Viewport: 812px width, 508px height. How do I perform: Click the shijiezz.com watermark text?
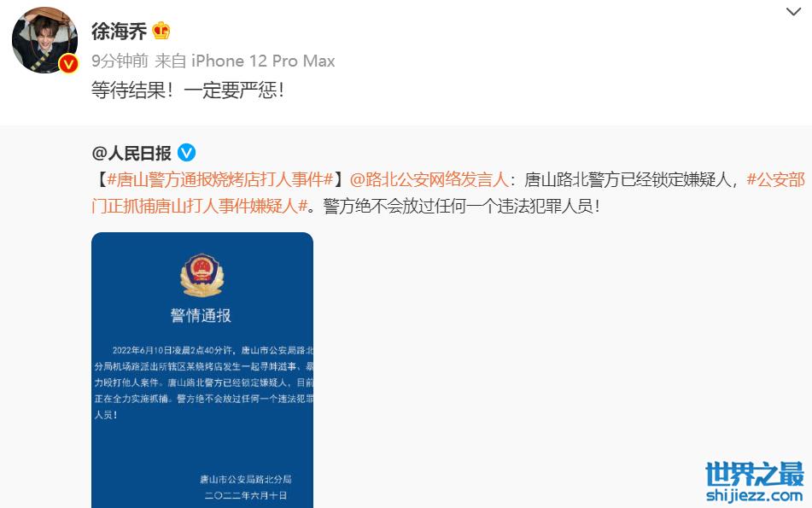tap(755, 495)
